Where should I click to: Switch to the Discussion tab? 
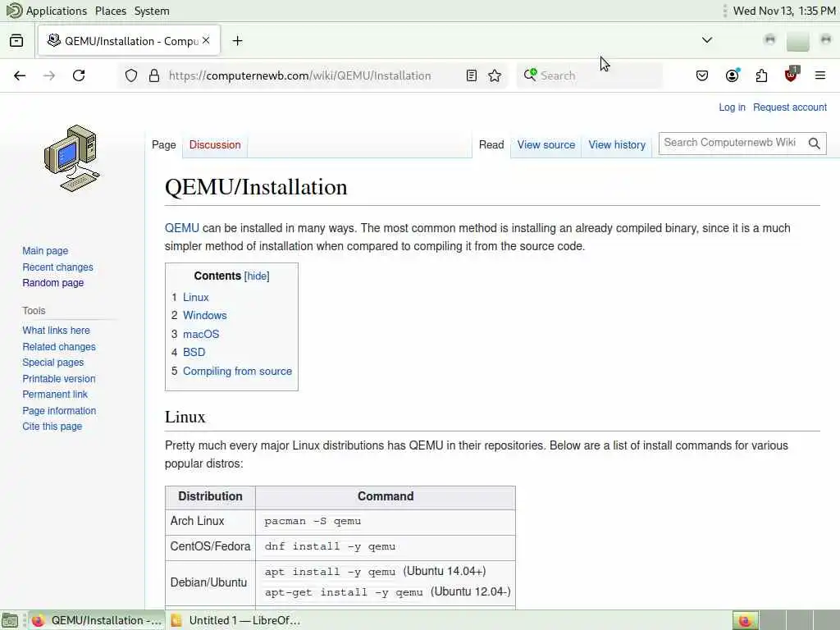coord(215,144)
